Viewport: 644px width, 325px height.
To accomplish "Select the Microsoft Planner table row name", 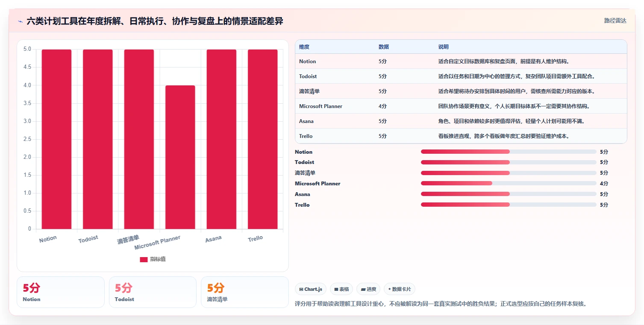I will [x=321, y=106].
